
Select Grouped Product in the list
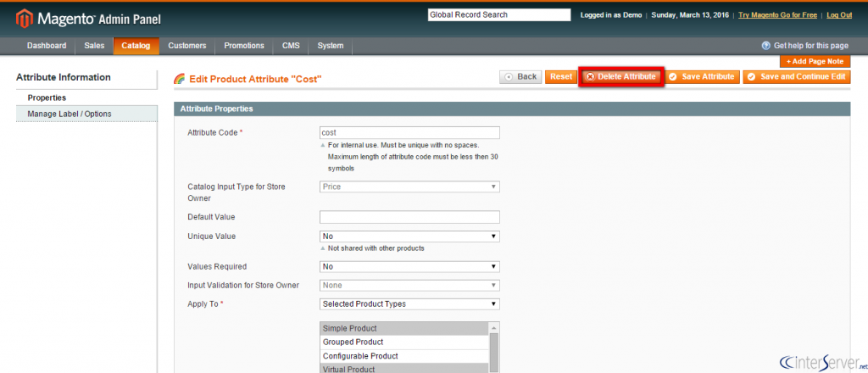point(404,342)
